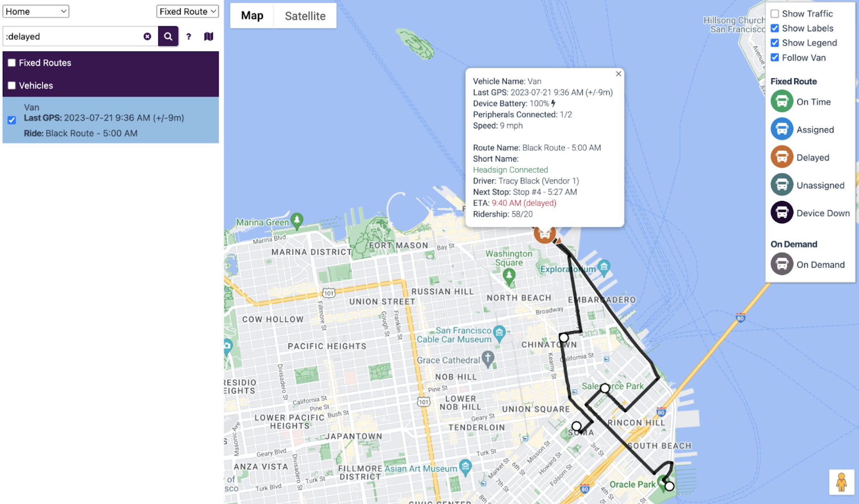Uncheck the Follow Van option
This screenshot has width=859, height=504.
click(775, 57)
